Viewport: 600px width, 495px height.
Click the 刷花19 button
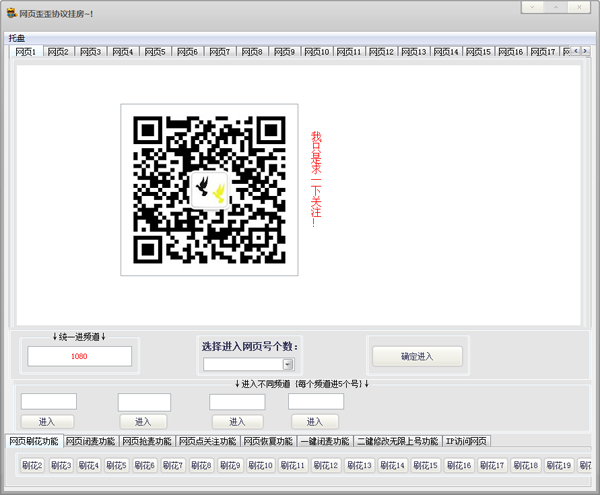tap(559, 465)
